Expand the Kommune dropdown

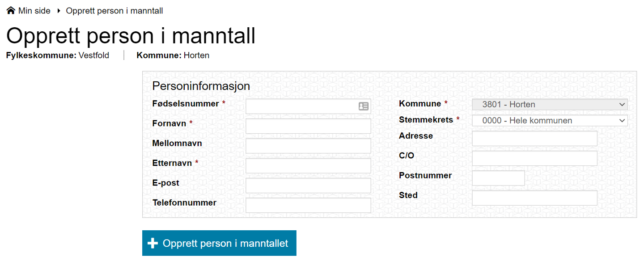550,105
